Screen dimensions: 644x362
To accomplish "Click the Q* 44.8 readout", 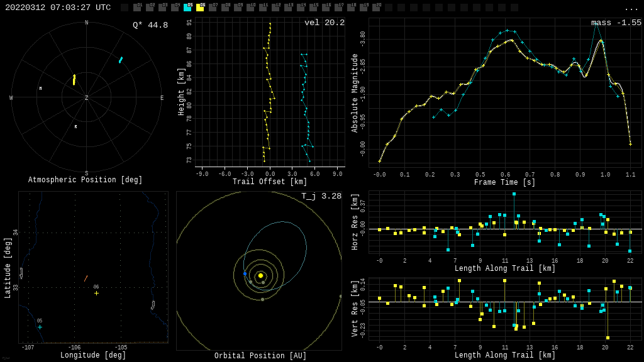I will click(x=150, y=25).
